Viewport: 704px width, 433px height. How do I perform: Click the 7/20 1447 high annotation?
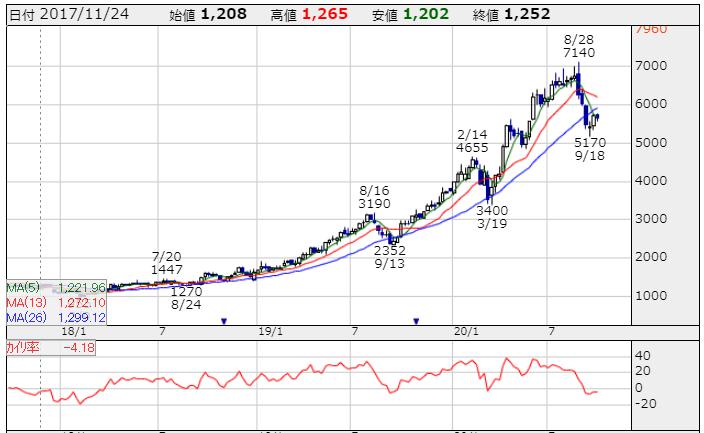click(x=168, y=263)
